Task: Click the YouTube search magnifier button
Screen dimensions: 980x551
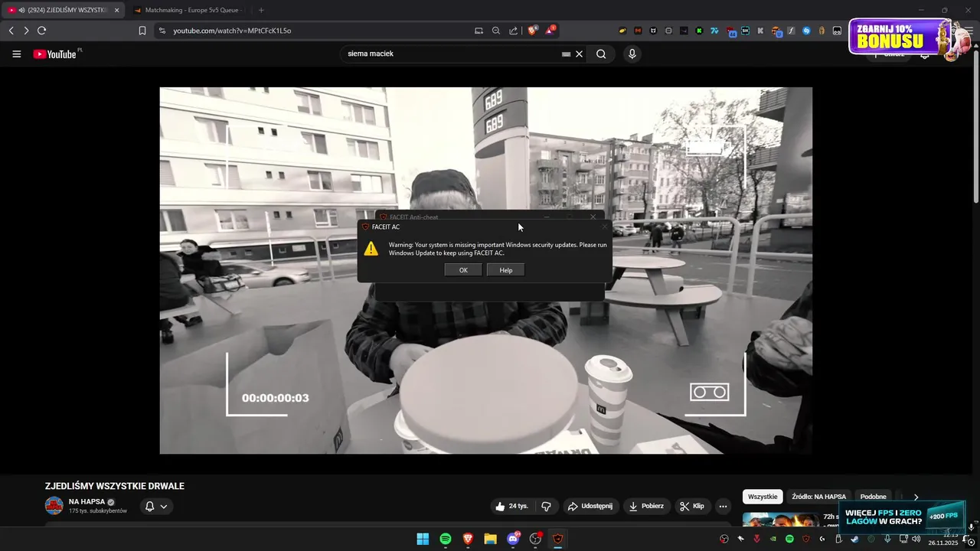Action: 601,54
